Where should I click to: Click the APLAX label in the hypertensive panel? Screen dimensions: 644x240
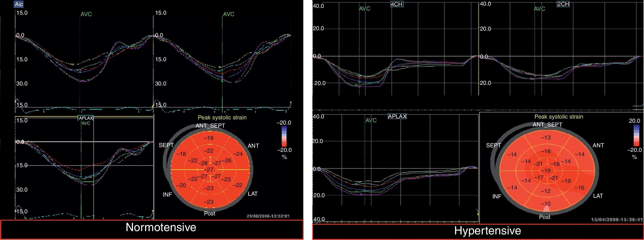(x=397, y=116)
